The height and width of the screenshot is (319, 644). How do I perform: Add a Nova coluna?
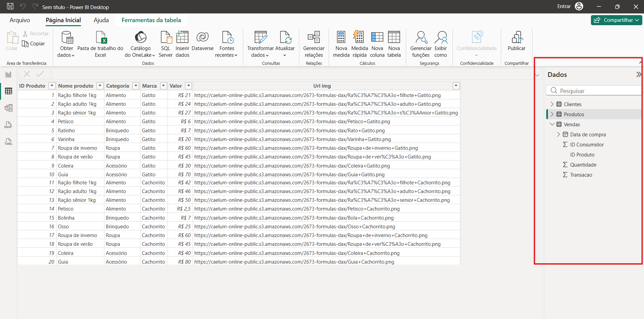coord(377,44)
